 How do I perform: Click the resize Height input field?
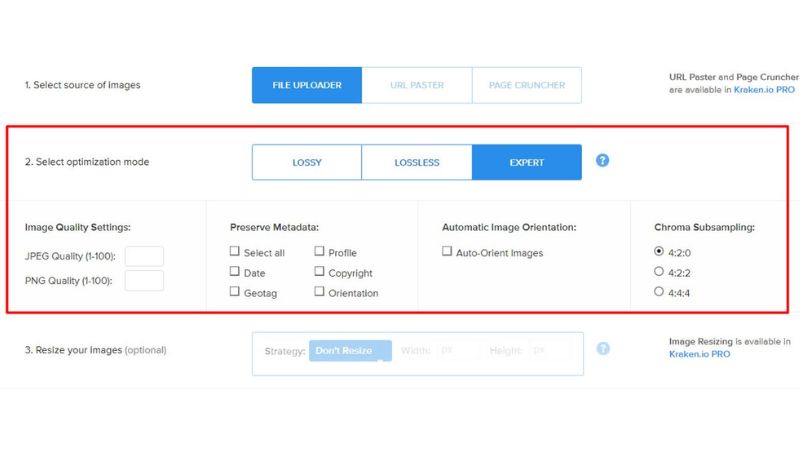coord(550,351)
